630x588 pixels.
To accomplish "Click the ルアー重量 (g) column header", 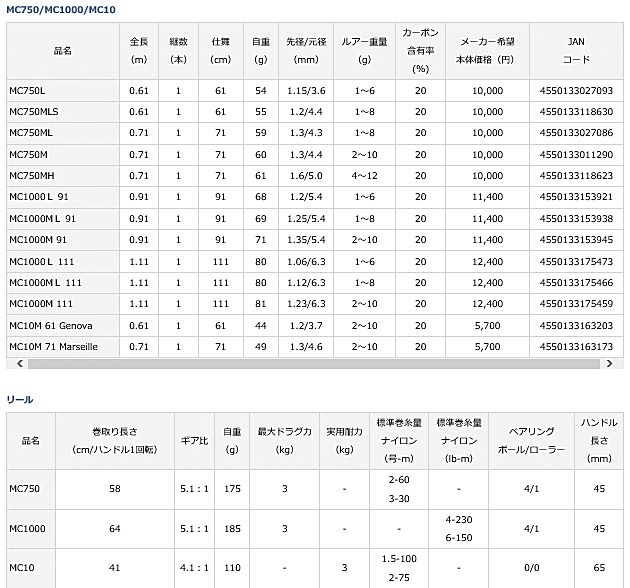I will click(364, 51).
